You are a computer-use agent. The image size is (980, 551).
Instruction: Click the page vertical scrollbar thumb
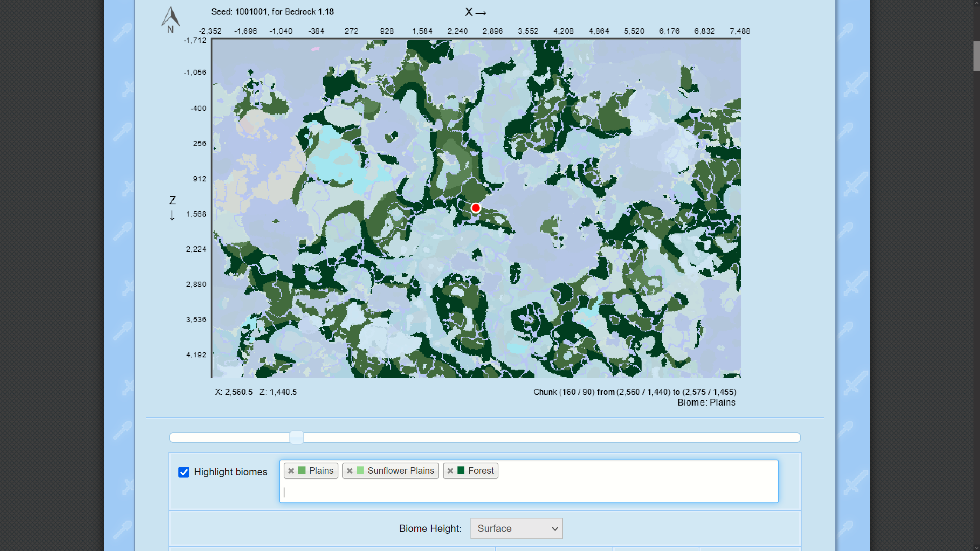click(977, 56)
